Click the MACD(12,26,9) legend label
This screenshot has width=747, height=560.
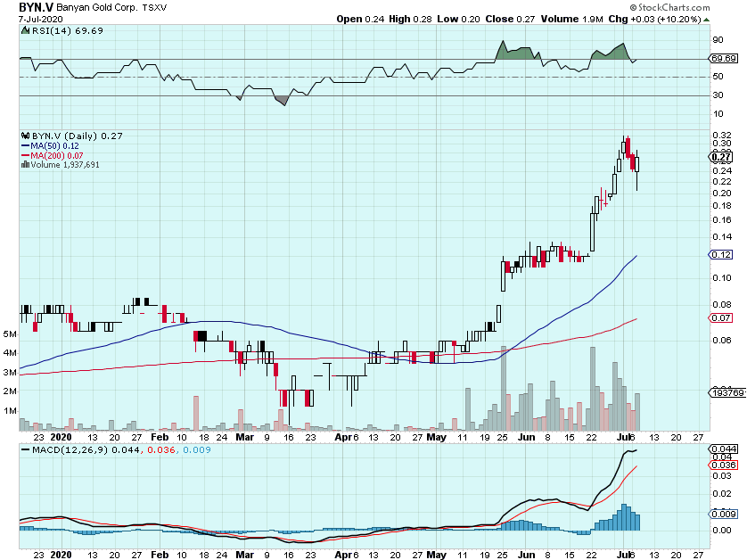coord(70,450)
